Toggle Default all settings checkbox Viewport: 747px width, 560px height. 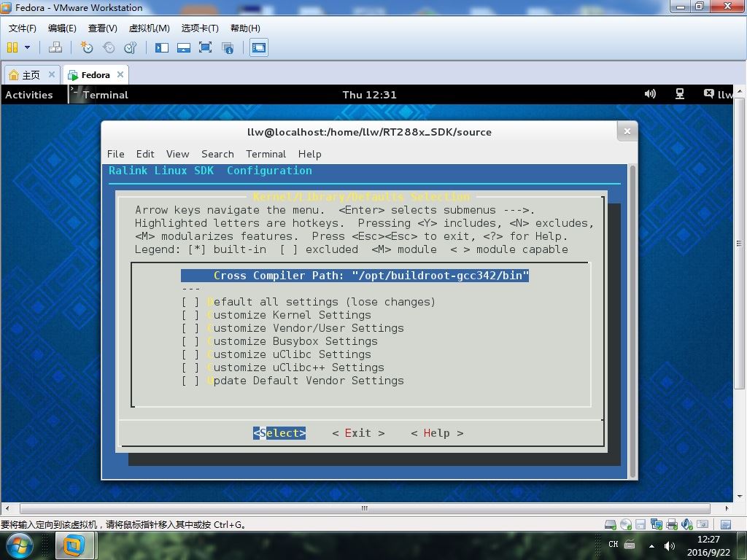190,302
